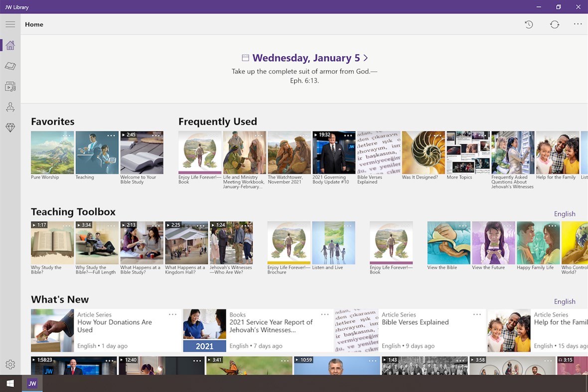This screenshot has height=392, width=588.
Task: Open the Ministry section in the sidebar
Action: click(x=10, y=128)
